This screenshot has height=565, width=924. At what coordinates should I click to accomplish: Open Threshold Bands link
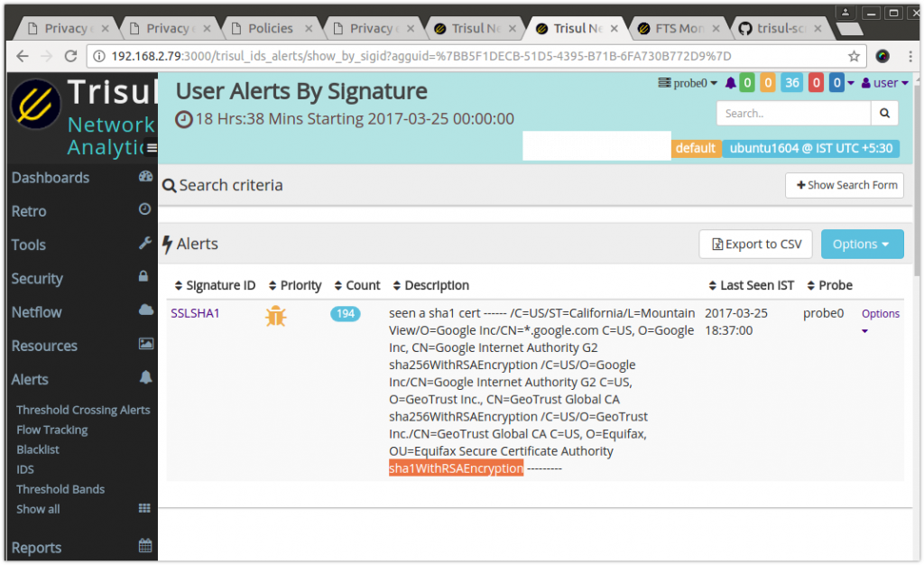[x=60, y=489]
